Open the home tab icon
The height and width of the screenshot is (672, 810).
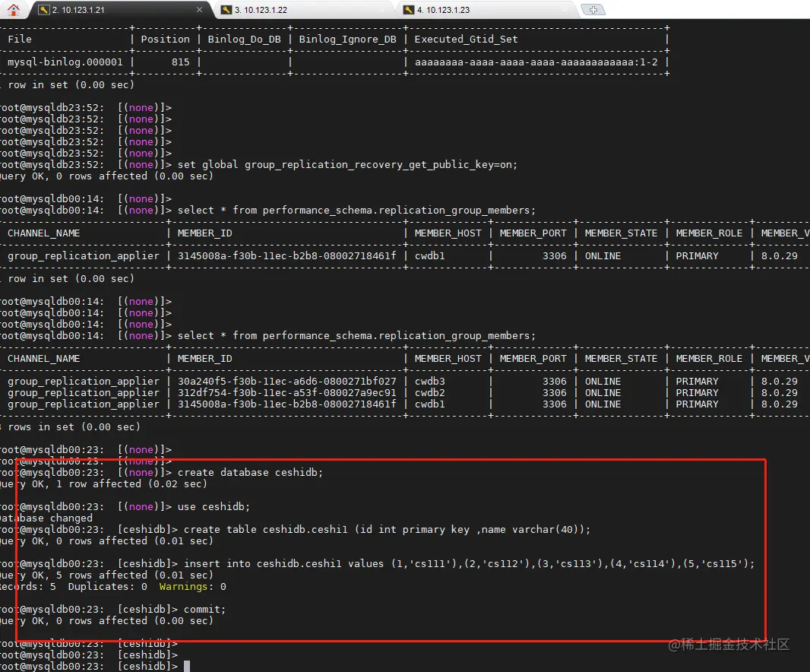(14, 9)
